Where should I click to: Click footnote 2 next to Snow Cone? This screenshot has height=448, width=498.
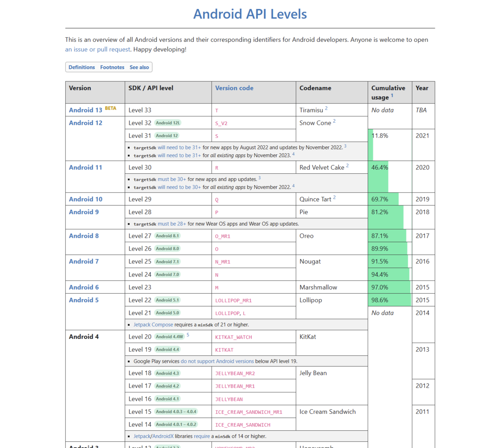pyautogui.click(x=334, y=121)
